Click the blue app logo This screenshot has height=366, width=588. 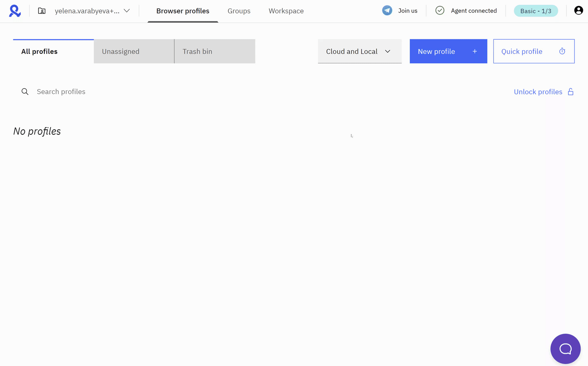point(15,11)
